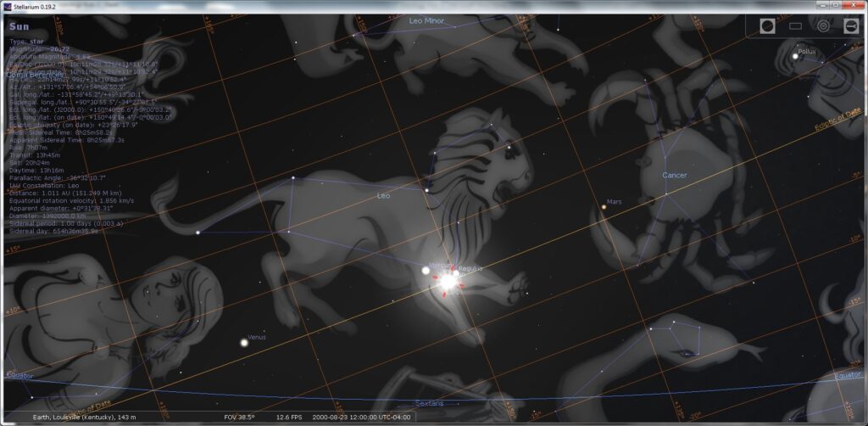
Task: Click the Leo Minor constellation label
Action: [x=426, y=21]
